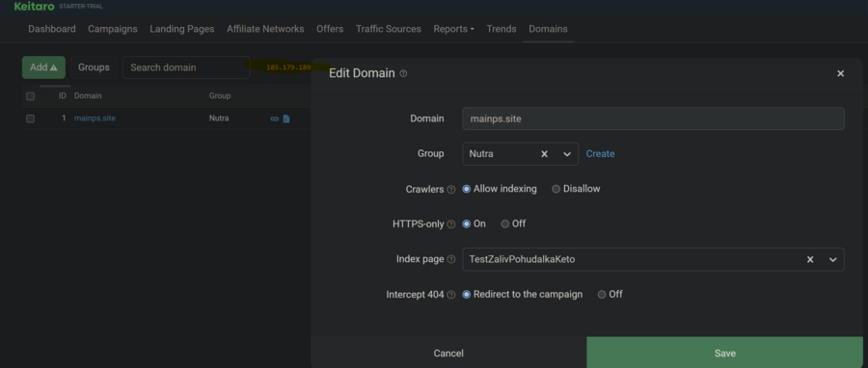
Task: Open Affiliate Networks section
Action: tap(265, 29)
